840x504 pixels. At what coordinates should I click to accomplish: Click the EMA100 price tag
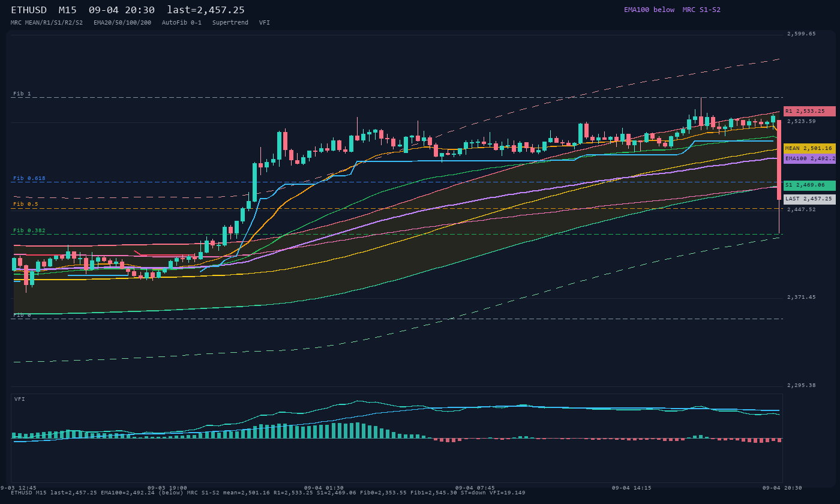point(809,159)
